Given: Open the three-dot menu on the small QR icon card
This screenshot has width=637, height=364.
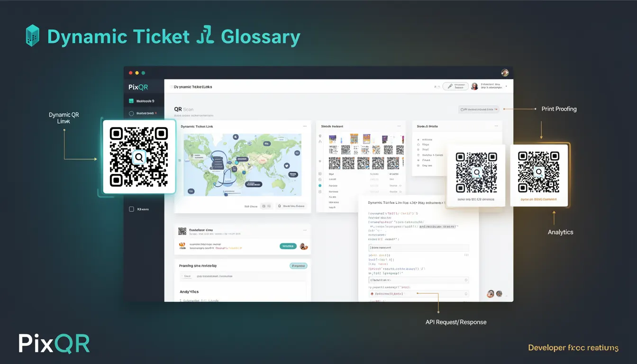Looking at the screenshot, I should (x=305, y=230).
